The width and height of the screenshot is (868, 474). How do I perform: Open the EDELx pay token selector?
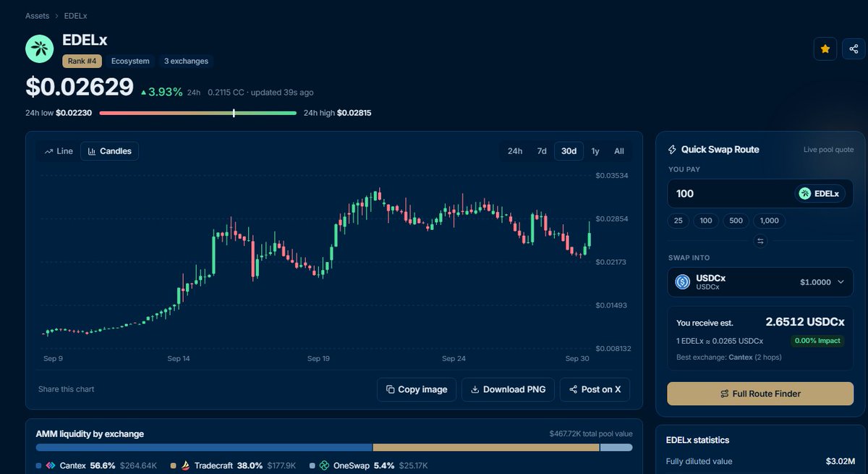tap(820, 193)
